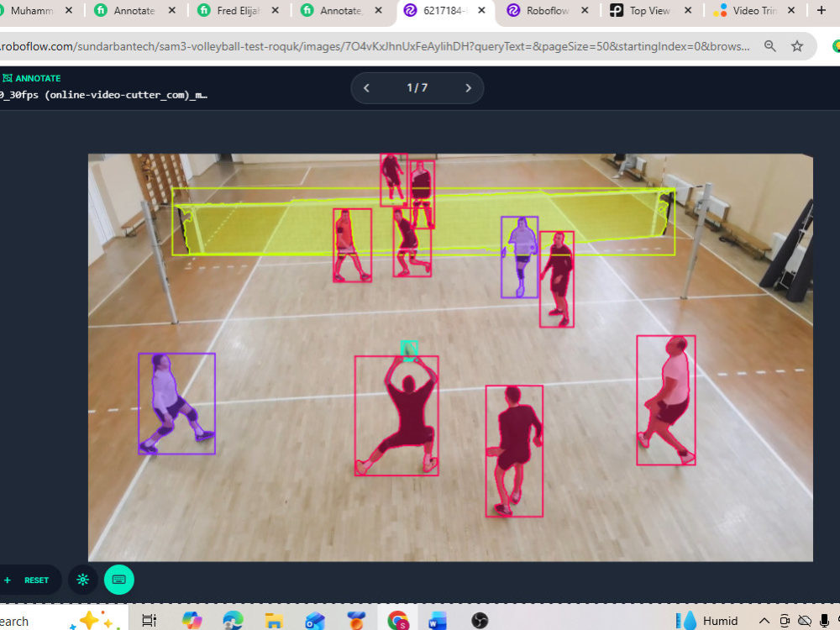Open keyboard shortcuts with the teal keyboard button
The width and height of the screenshot is (840, 630).
(119, 580)
